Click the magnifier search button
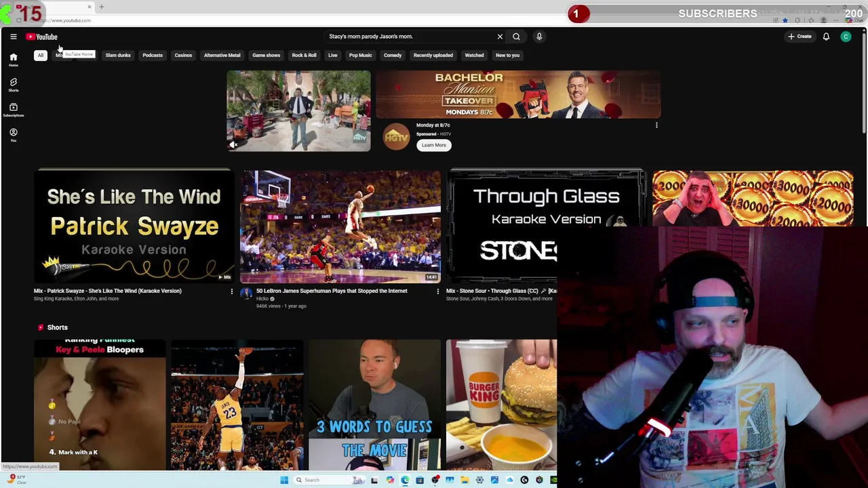The width and height of the screenshot is (868, 488). coord(516,37)
